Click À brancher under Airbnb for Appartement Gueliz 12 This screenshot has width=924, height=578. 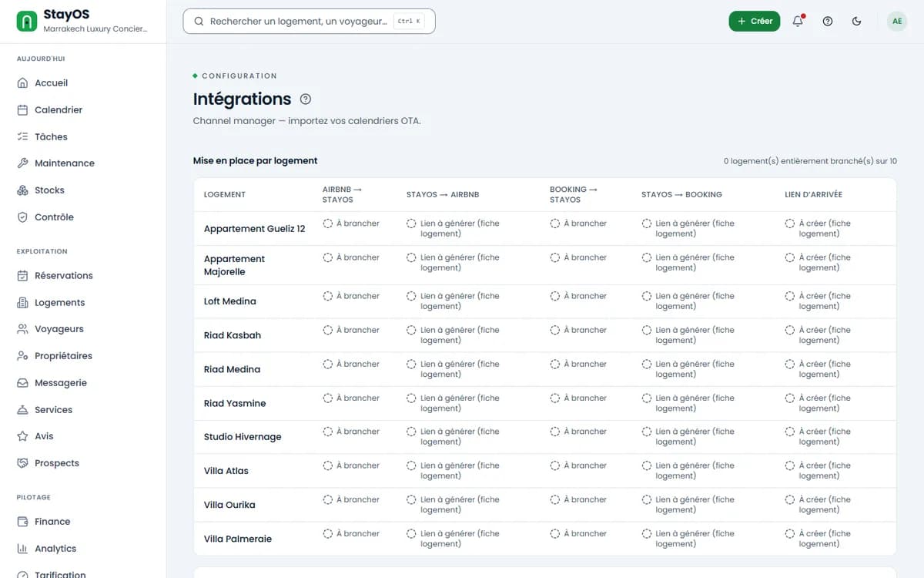point(351,223)
